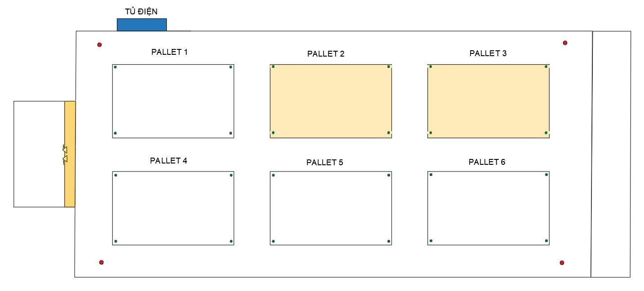644x291 pixels.
Task: Click the PALLET 1 text label
Action: pos(169,52)
